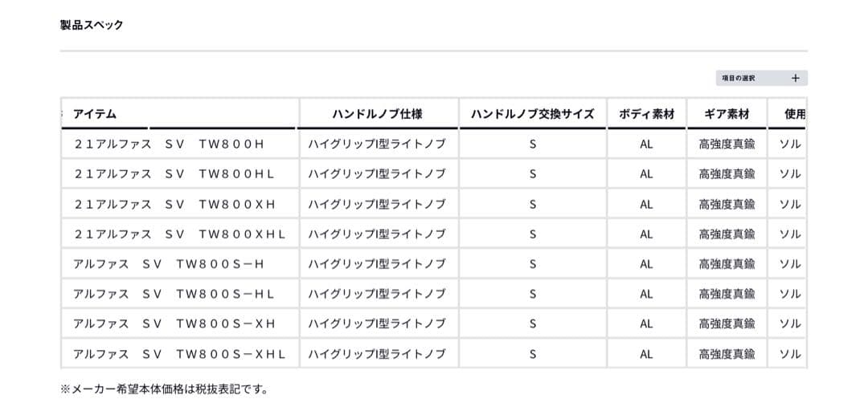Viewport: 868px width, 407px height.
Task: Select the アルファス SV TW800S-XH item name
Action: [x=174, y=324]
